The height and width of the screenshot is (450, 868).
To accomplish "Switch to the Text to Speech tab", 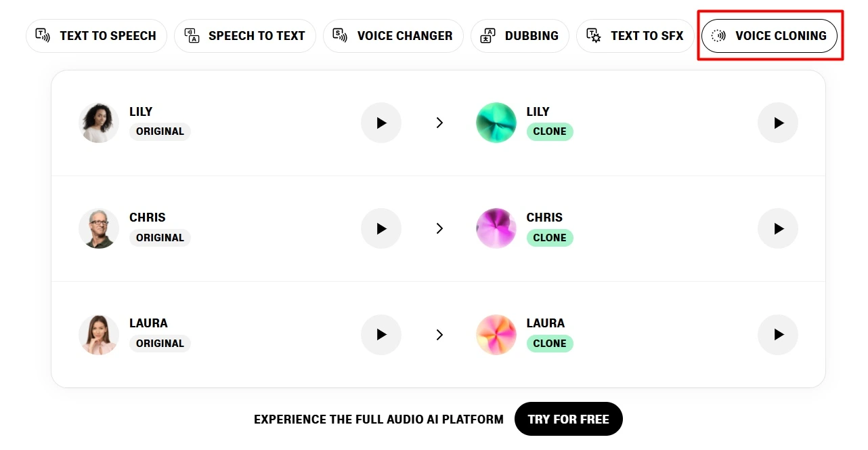I will (x=96, y=36).
